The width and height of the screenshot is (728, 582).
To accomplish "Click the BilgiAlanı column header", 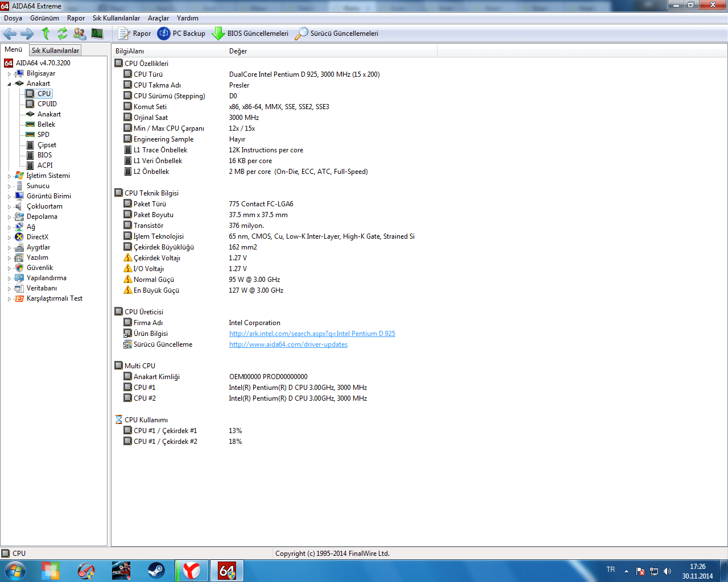I will pos(168,51).
